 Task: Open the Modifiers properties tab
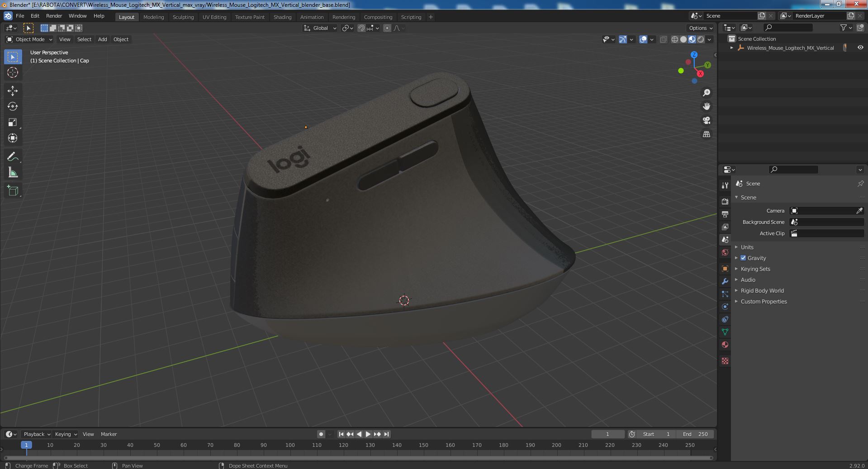click(725, 281)
